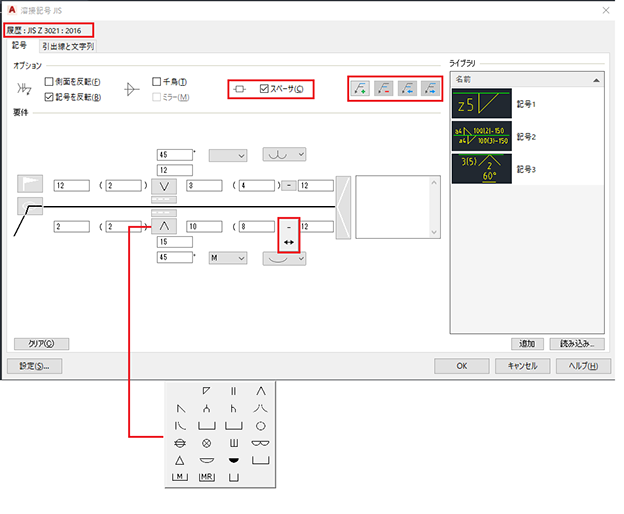Screen dimensions: 624x514
Task: Click the disabled ミラー(M) checkbox
Action: click(156, 97)
